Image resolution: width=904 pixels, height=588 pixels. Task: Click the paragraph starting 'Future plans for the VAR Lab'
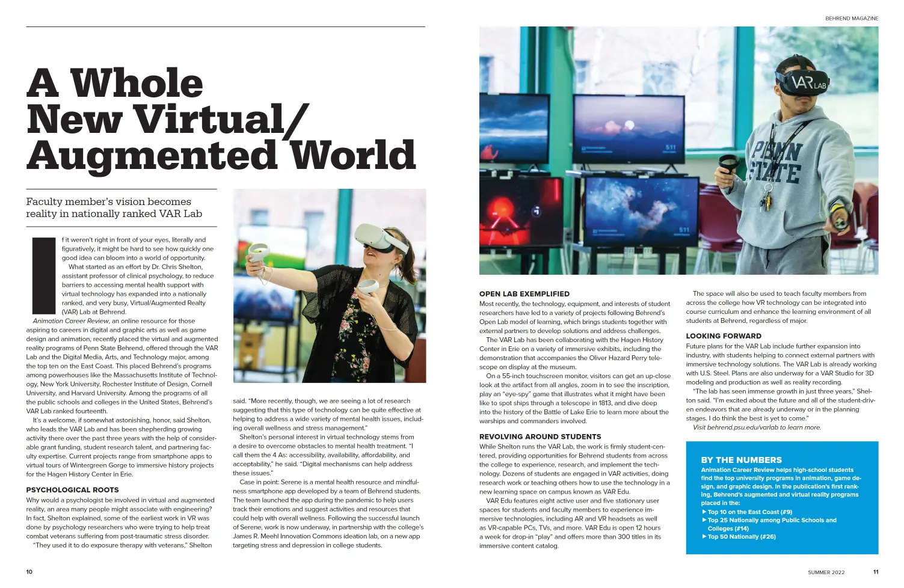781,364
